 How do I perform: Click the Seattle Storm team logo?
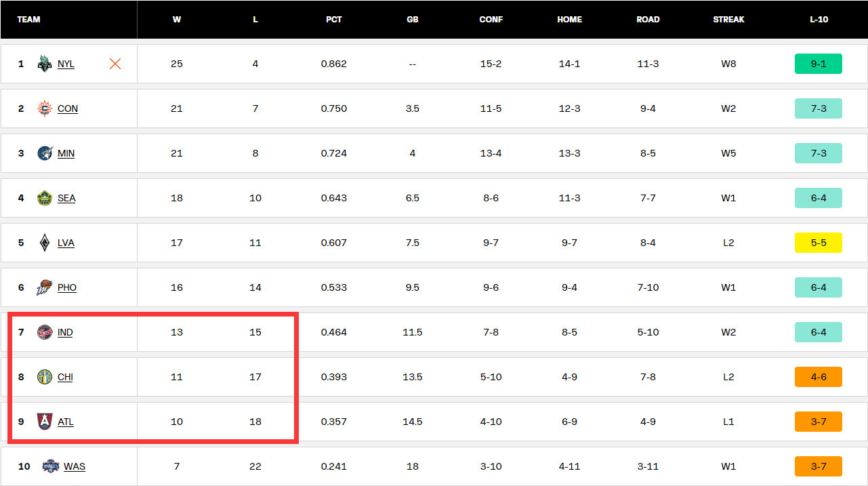coord(45,198)
